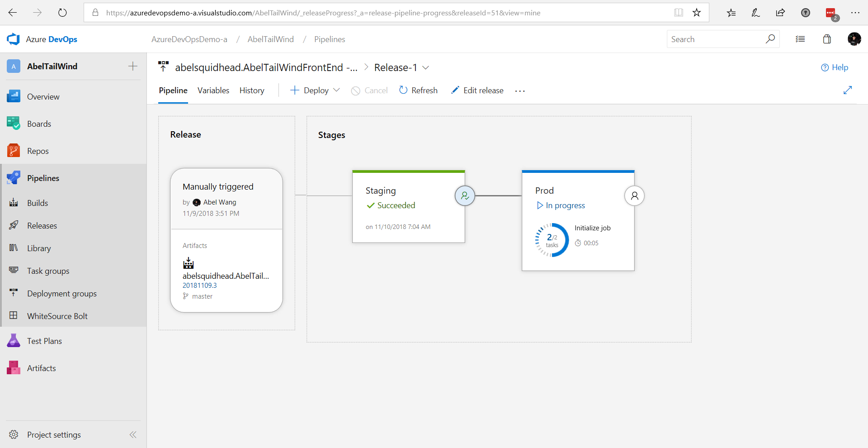
Task: Switch to the History tab
Action: [252, 91]
